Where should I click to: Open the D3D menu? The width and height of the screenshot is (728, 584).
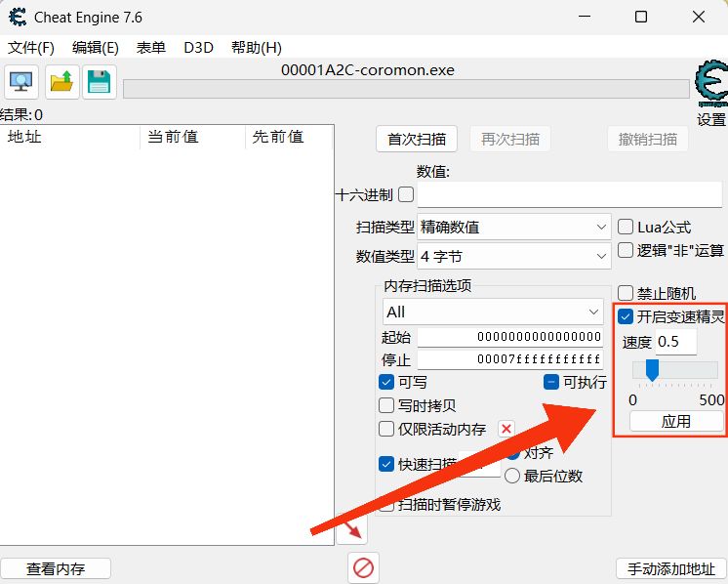pyautogui.click(x=199, y=48)
